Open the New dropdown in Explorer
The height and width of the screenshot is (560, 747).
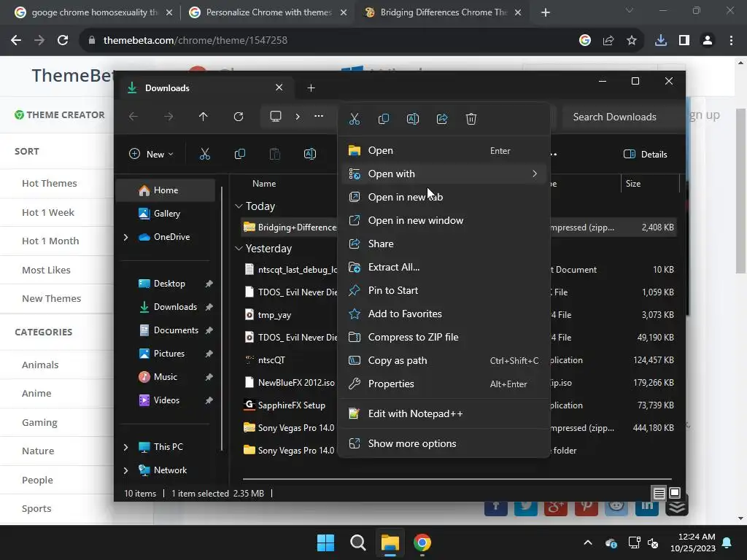click(152, 154)
